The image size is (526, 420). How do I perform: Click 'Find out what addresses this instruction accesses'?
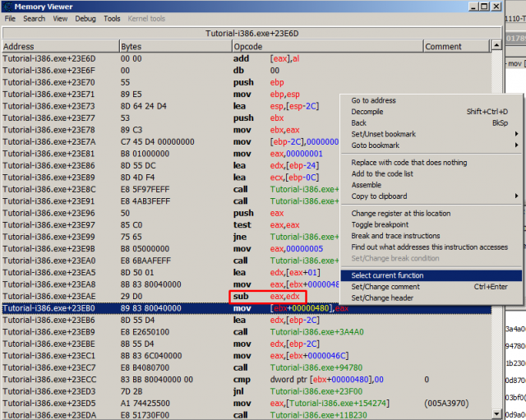pyautogui.click(x=429, y=247)
